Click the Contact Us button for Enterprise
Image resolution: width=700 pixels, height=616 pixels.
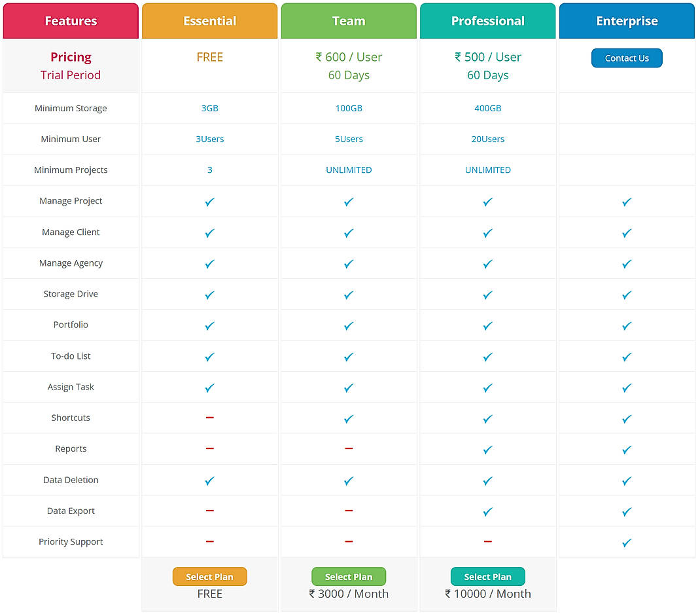click(x=627, y=58)
